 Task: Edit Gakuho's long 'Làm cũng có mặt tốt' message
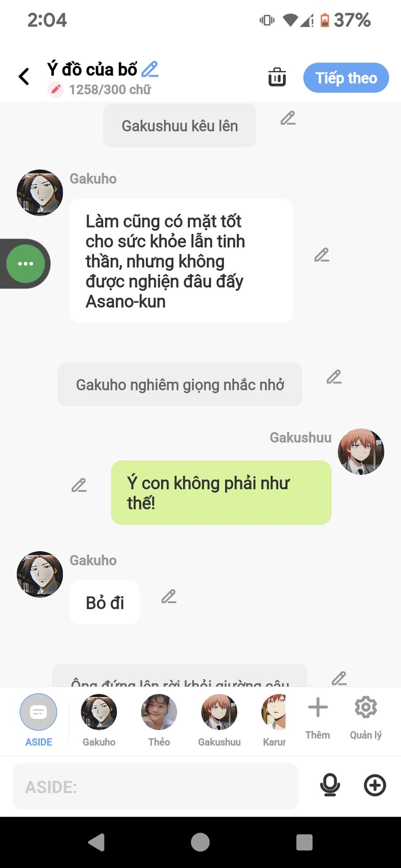pyautogui.click(x=322, y=255)
